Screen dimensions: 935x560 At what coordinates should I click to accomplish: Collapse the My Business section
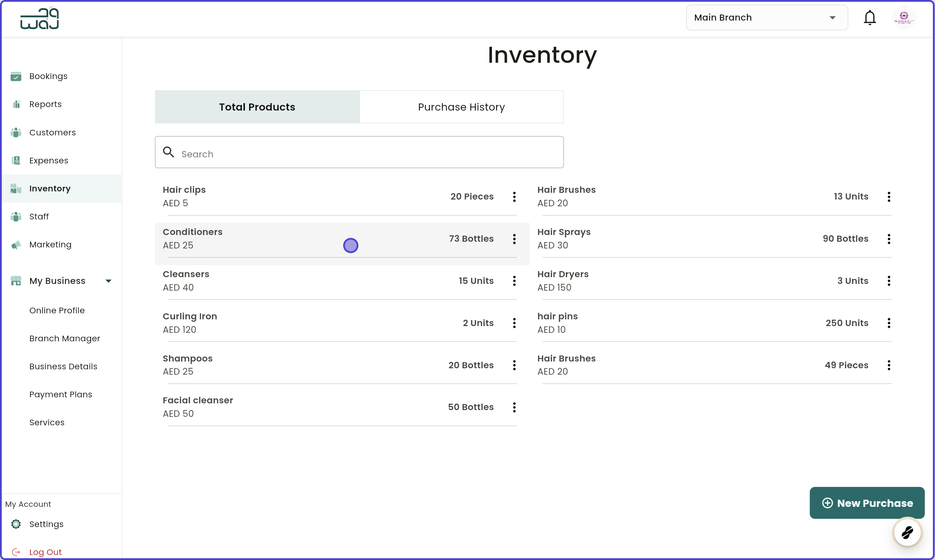coord(108,281)
